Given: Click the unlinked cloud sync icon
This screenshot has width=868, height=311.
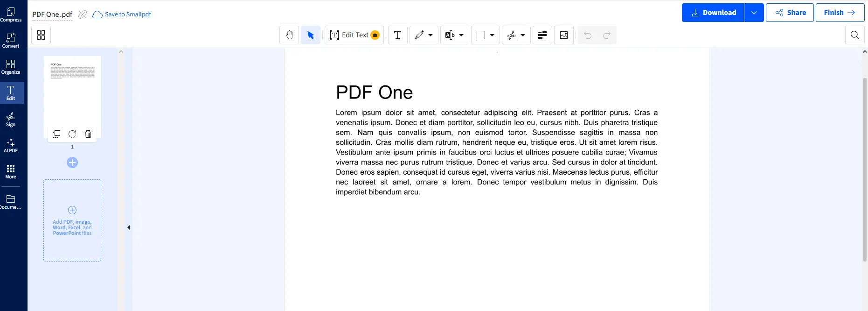Looking at the screenshot, I should [83, 14].
